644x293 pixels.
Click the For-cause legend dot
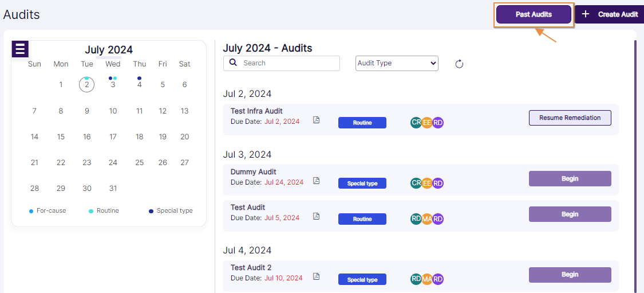31,211
